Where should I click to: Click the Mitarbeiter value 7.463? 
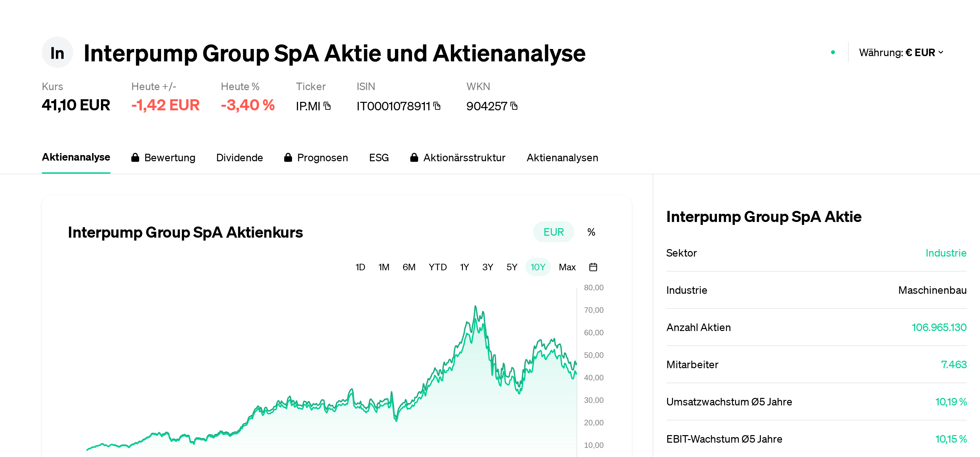click(x=954, y=365)
